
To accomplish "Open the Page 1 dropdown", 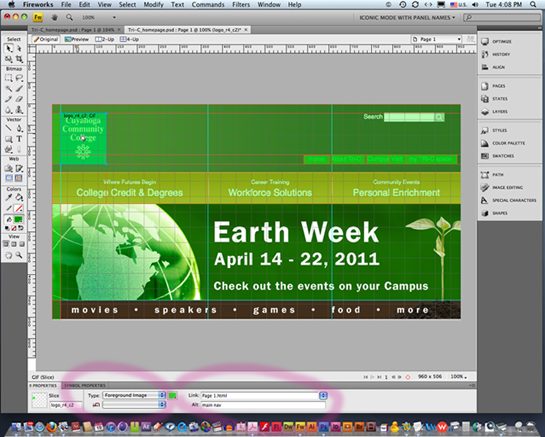I will (437, 39).
